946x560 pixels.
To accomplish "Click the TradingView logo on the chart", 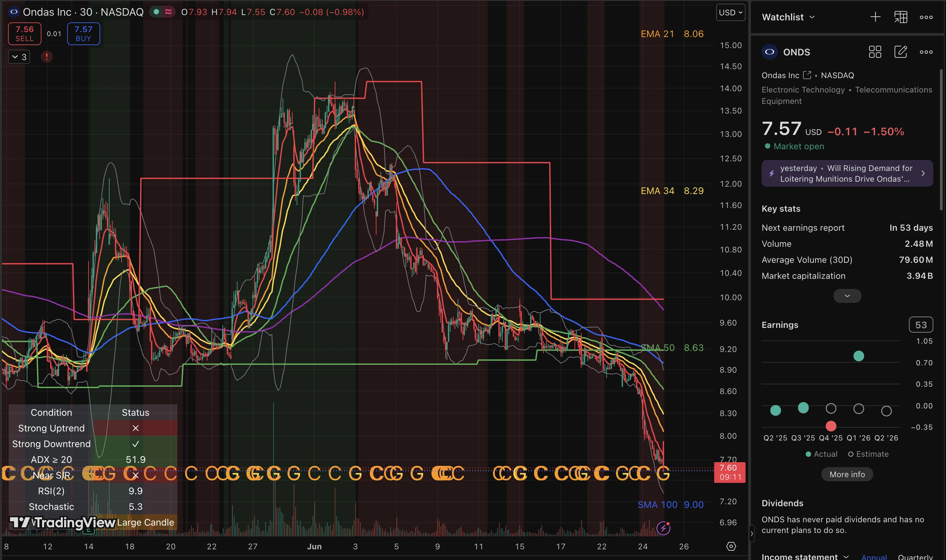I will tap(62, 523).
